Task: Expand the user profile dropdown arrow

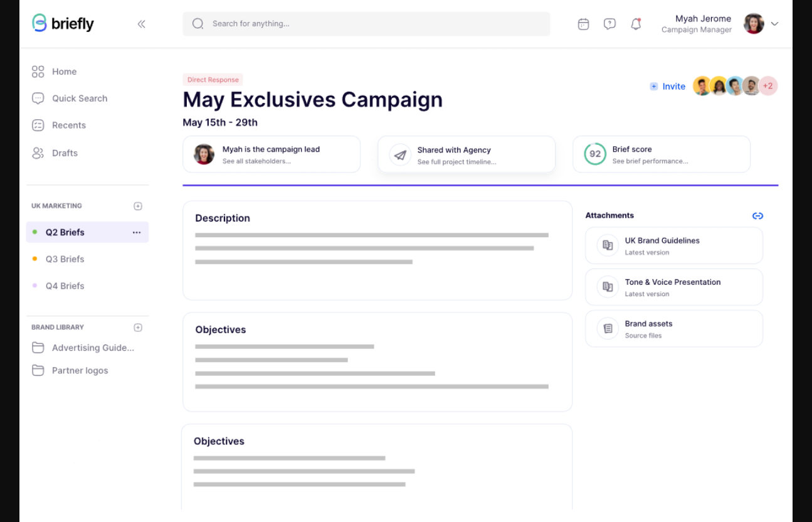Action: (774, 24)
